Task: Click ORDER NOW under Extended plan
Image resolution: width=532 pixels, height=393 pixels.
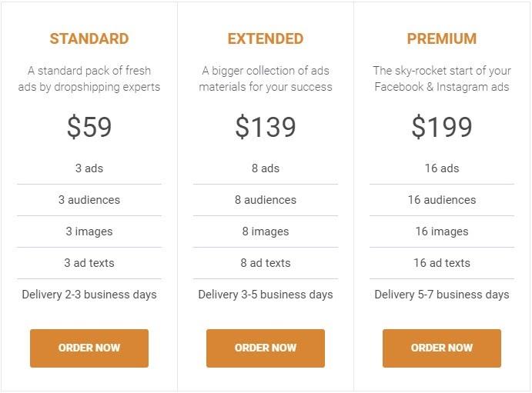Action: pyautogui.click(x=266, y=348)
